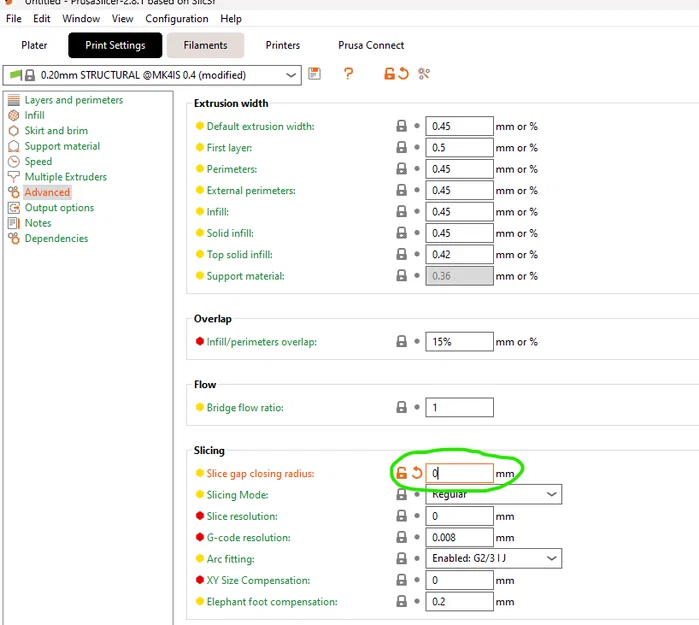Click the G-code resolution field showing 0.008
This screenshot has width=699, height=625.
tap(460, 538)
